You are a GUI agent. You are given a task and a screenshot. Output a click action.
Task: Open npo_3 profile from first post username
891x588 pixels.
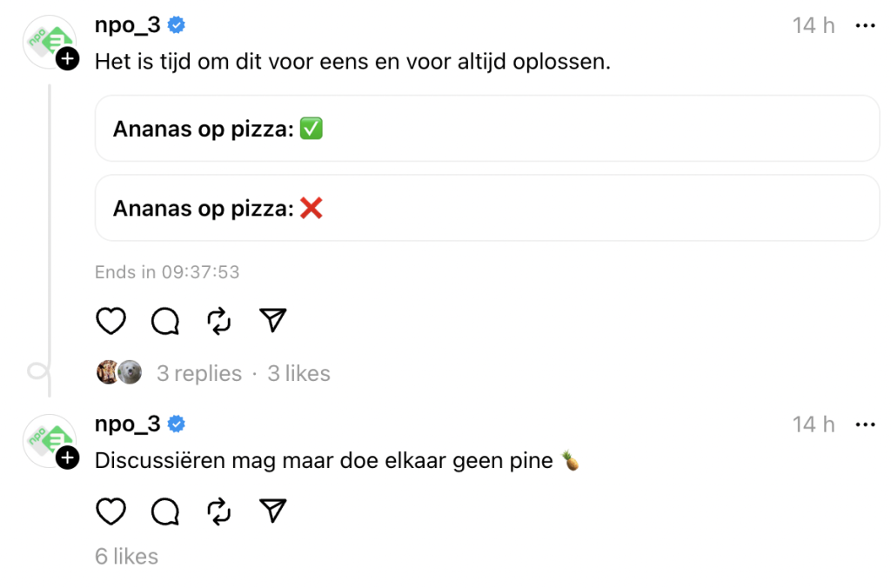click(x=127, y=25)
